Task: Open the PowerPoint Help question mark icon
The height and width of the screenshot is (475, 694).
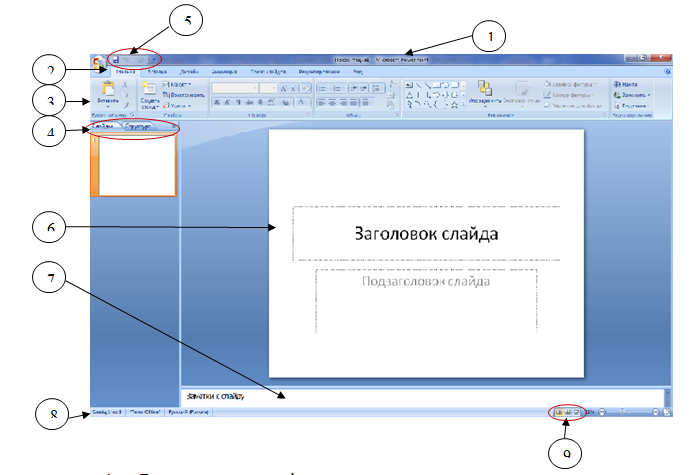Action: [x=666, y=73]
